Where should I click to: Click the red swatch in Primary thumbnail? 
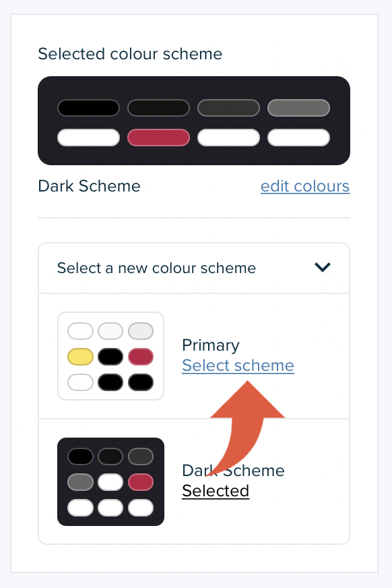(x=141, y=357)
